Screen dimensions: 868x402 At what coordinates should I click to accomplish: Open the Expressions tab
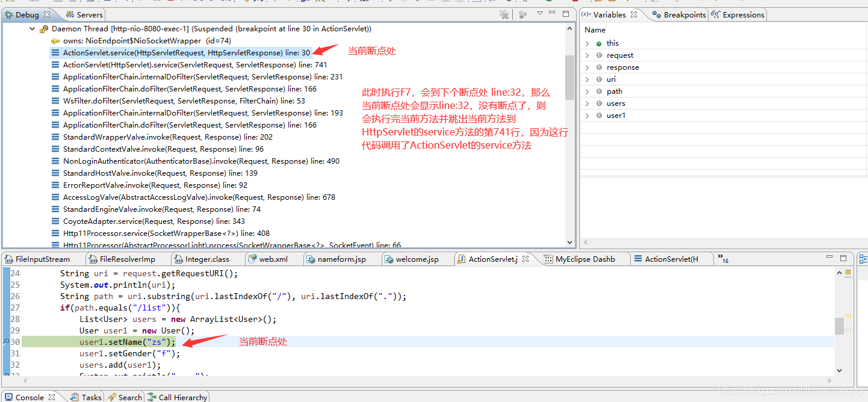click(738, 14)
